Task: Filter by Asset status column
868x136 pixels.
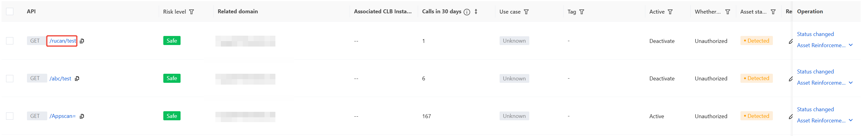Action: (773, 12)
